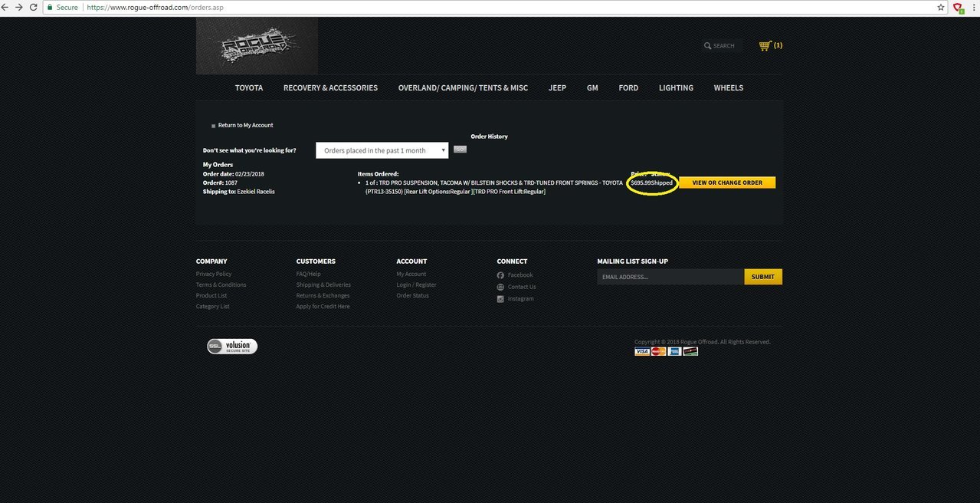Open the Privacy Policy link

coord(214,274)
